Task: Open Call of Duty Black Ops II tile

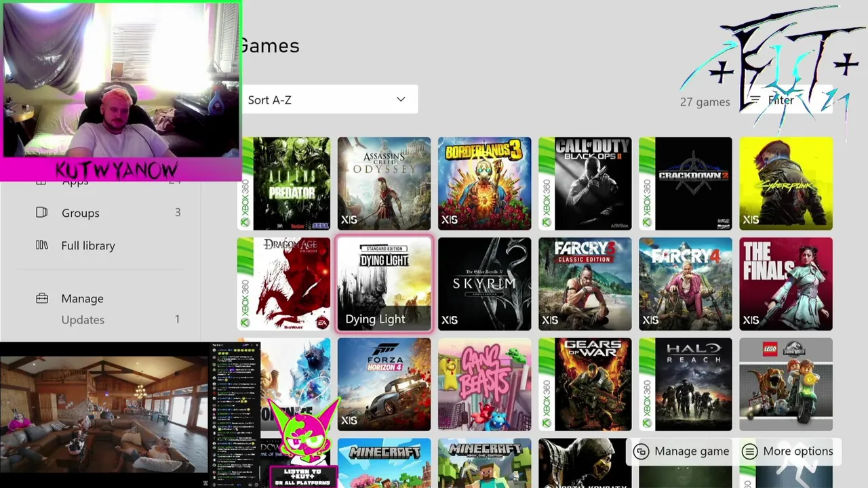Action: click(x=585, y=184)
